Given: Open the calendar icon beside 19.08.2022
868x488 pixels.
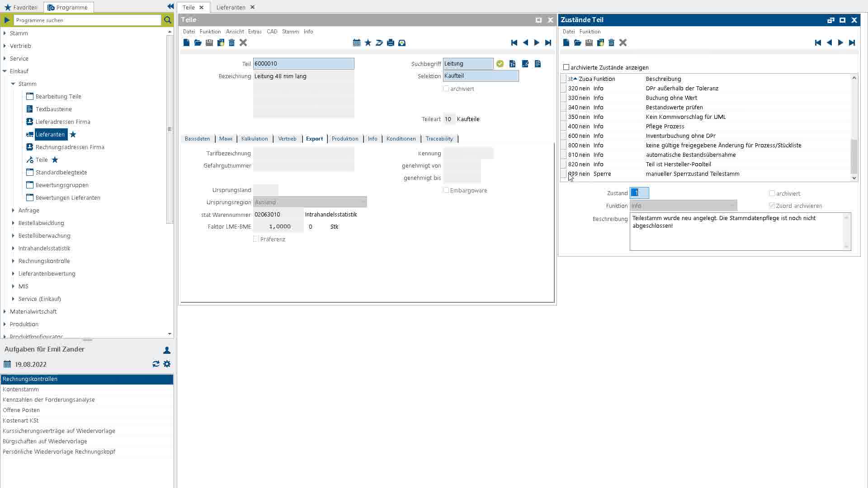Looking at the screenshot, I should click(7, 364).
